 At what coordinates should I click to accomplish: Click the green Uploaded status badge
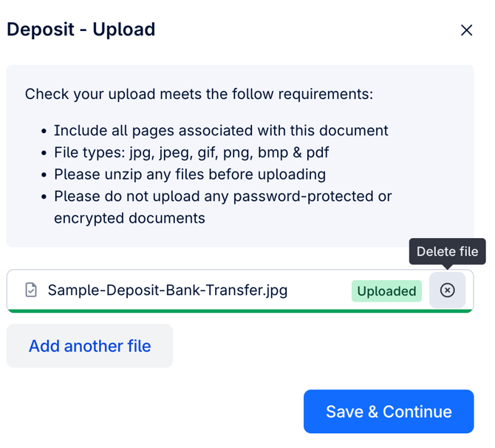click(x=386, y=291)
